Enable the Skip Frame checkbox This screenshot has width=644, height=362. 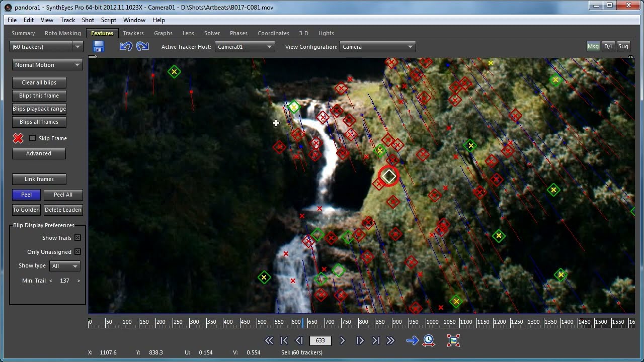click(x=33, y=138)
